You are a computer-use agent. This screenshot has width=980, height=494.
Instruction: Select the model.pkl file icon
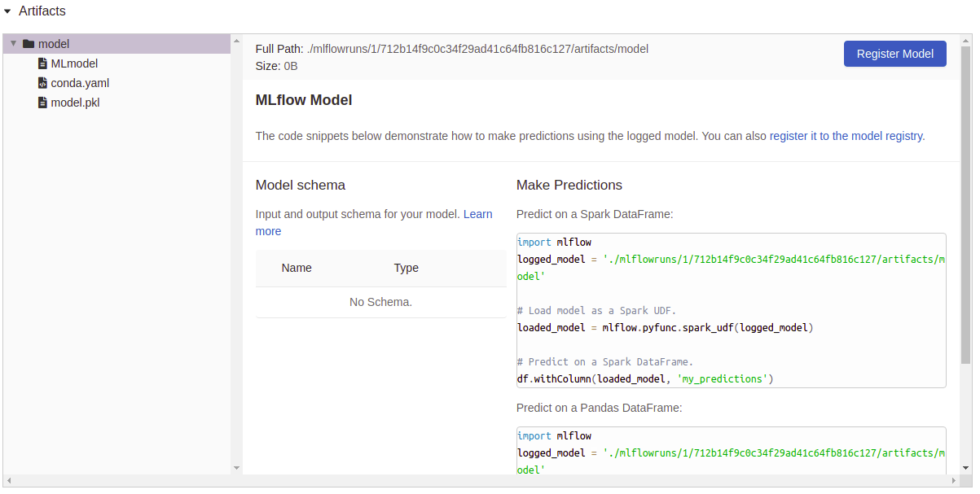(x=42, y=102)
